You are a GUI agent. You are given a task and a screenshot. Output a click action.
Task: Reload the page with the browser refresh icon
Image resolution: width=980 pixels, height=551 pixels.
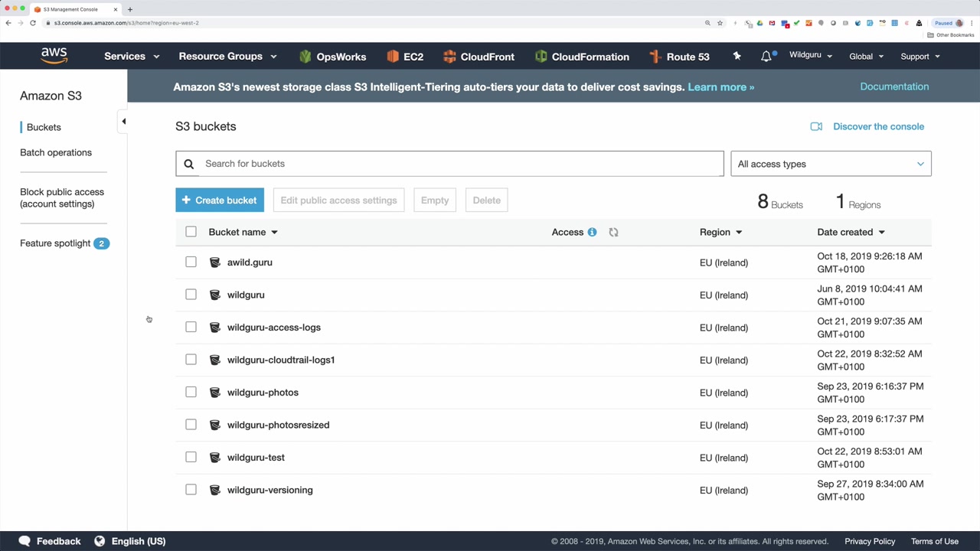pyautogui.click(x=33, y=23)
